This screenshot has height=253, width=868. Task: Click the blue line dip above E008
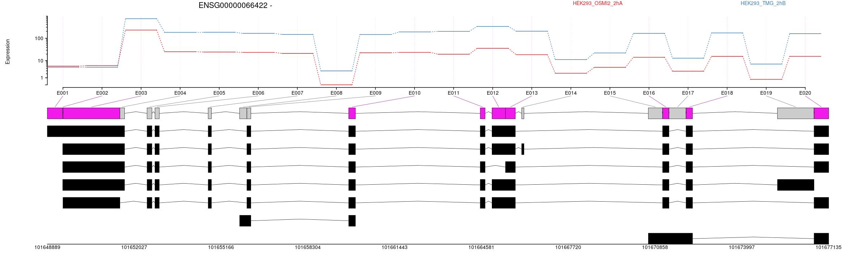[336, 71]
